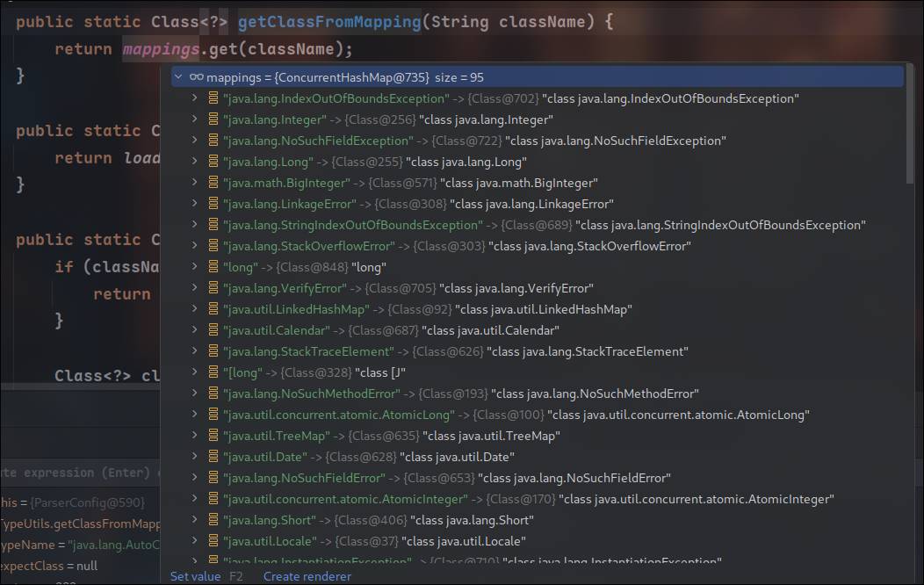
Task: Select the java.util.concurrent.atomic.AtomicInteger row
Action: tap(527, 499)
